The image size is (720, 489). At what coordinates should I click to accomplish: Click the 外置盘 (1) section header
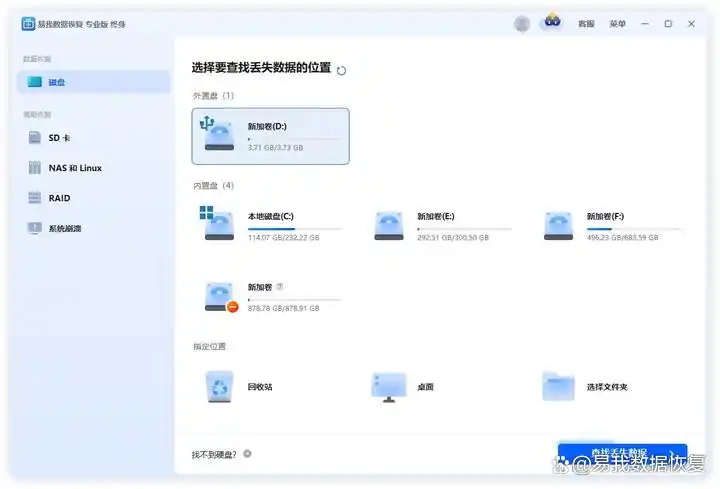pos(213,96)
